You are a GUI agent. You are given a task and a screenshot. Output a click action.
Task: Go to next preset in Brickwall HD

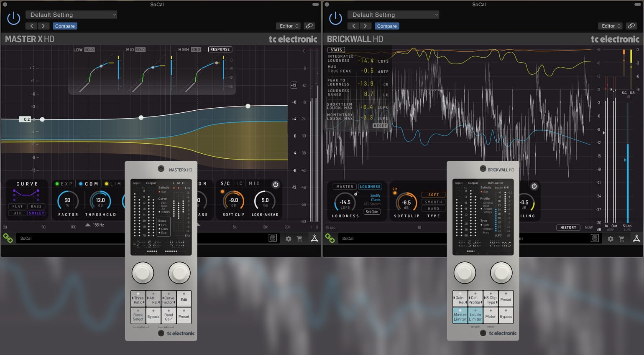(365, 26)
